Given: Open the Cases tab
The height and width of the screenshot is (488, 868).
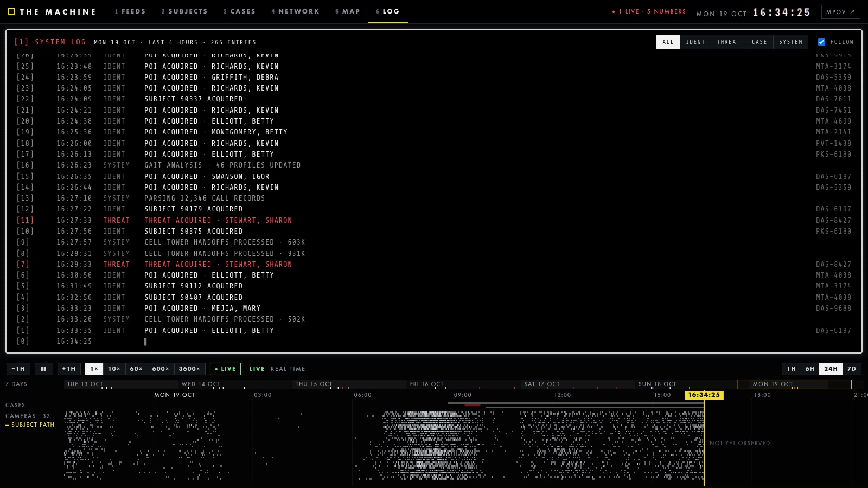Looking at the screenshot, I should (239, 11).
